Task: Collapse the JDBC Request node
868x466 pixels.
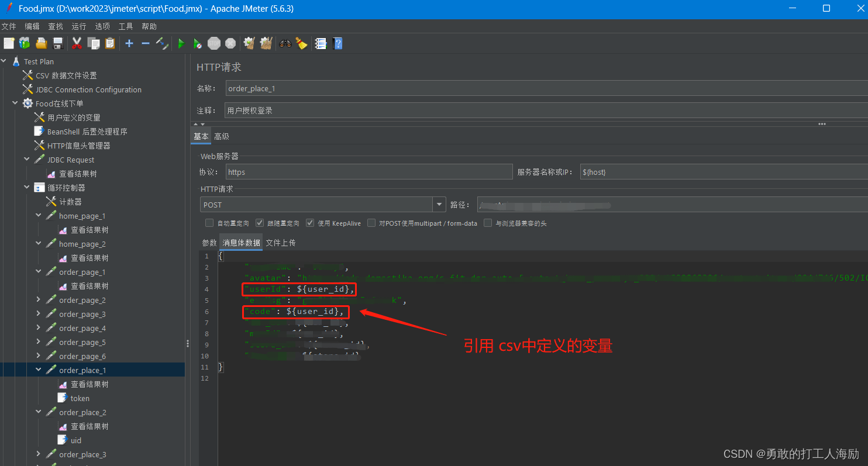Action: click(27, 160)
